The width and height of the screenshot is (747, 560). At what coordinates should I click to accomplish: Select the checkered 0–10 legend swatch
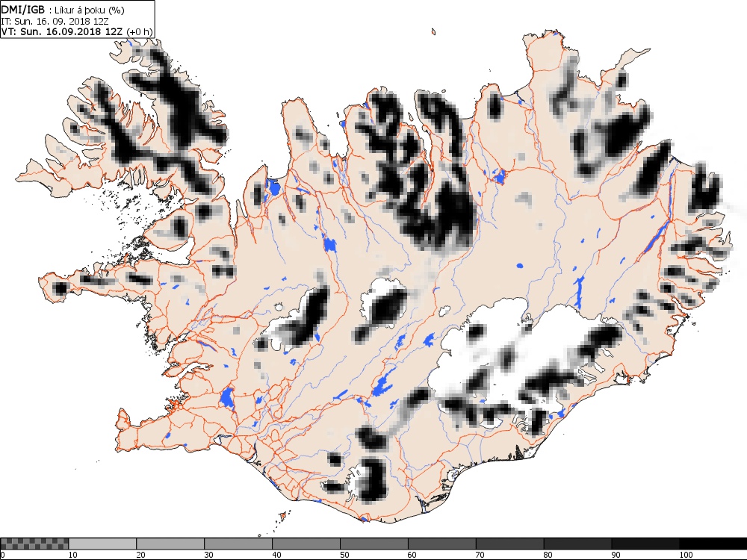34,544
